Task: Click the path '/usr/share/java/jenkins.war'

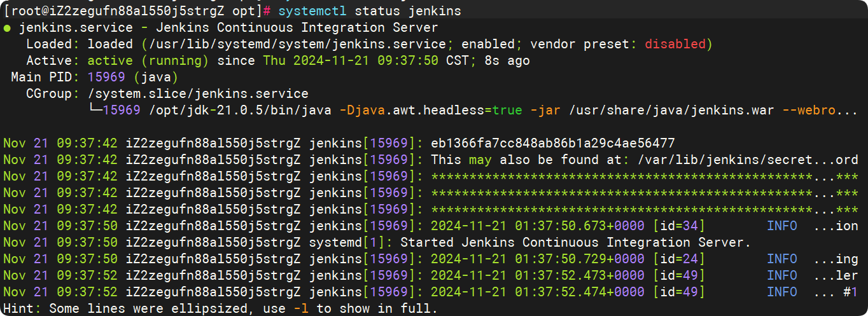Action: point(671,111)
